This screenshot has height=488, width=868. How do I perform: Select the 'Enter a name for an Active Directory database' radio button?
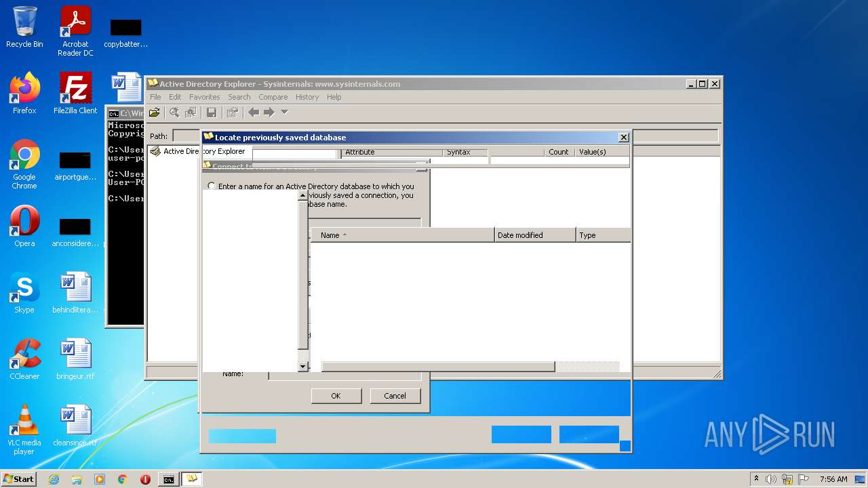(212, 186)
